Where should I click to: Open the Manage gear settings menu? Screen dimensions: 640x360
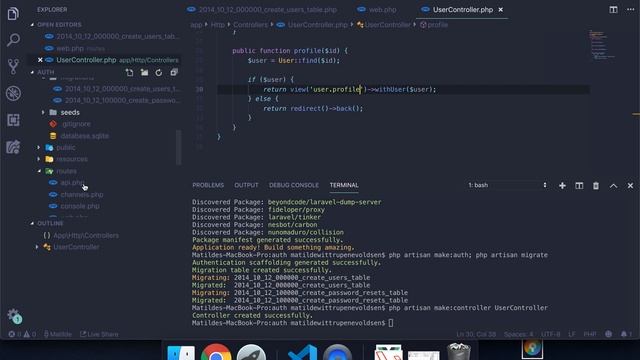click(14, 316)
